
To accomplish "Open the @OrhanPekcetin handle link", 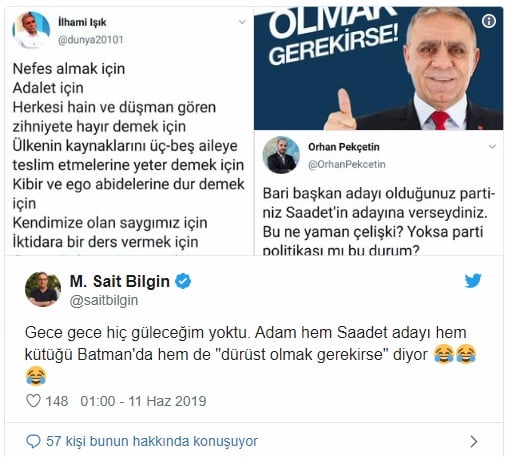I will (347, 164).
